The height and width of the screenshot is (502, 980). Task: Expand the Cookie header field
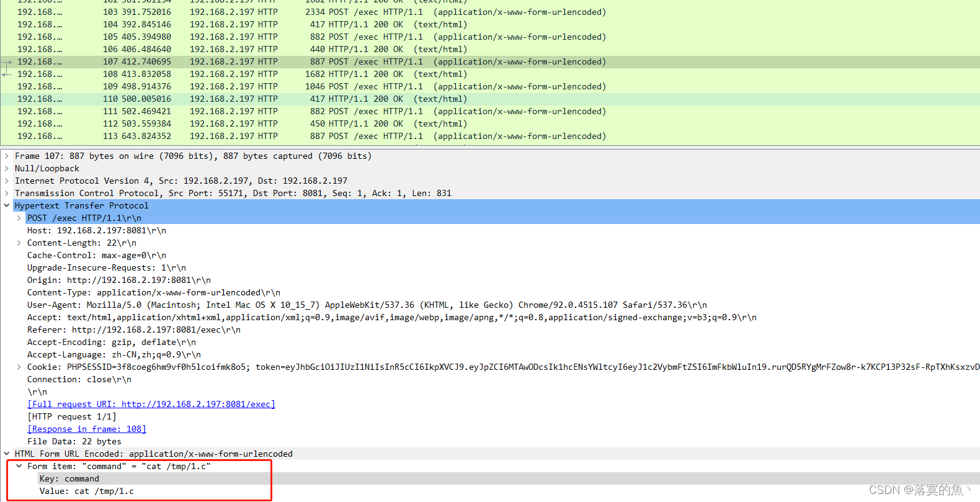tap(19, 367)
